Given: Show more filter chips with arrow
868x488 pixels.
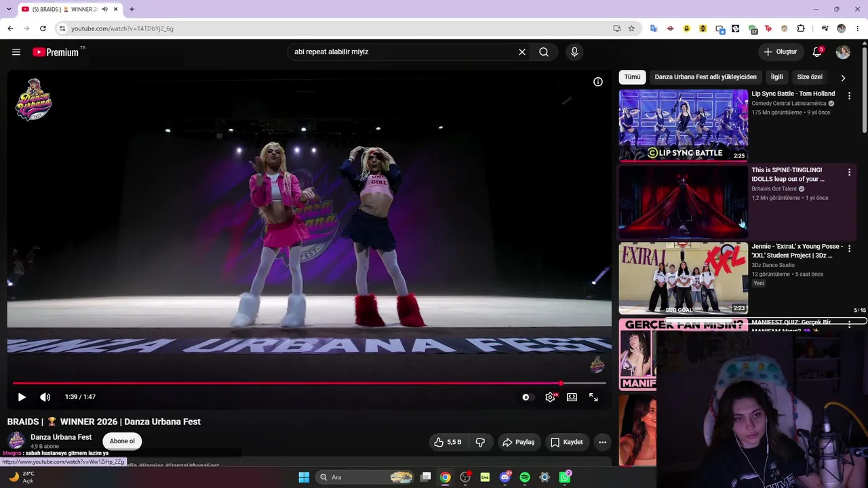Looking at the screenshot, I should point(843,78).
